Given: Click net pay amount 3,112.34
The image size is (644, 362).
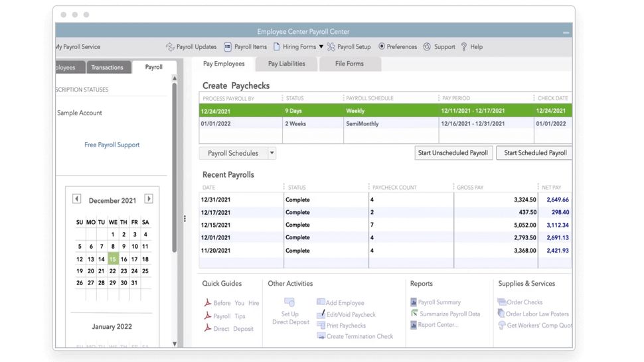Looking at the screenshot, I should click(557, 225).
